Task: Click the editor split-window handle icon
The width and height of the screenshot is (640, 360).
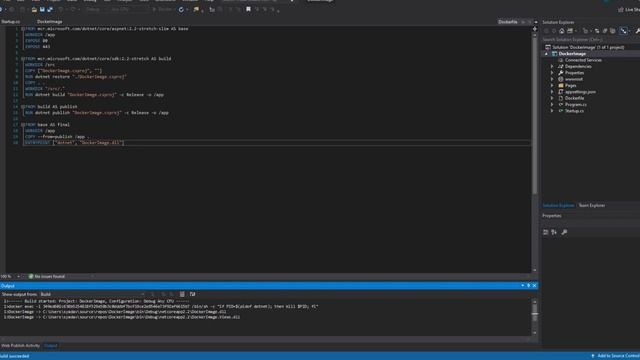Action: point(535,29)
